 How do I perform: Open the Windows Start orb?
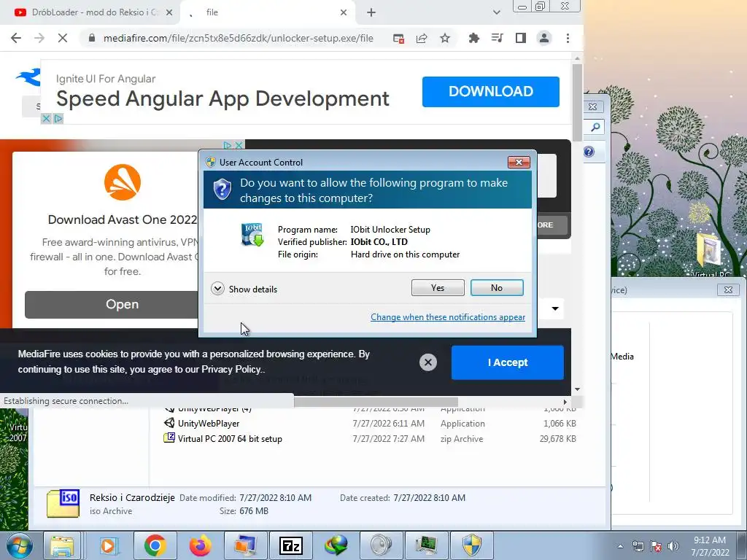[x=19, y=545]
